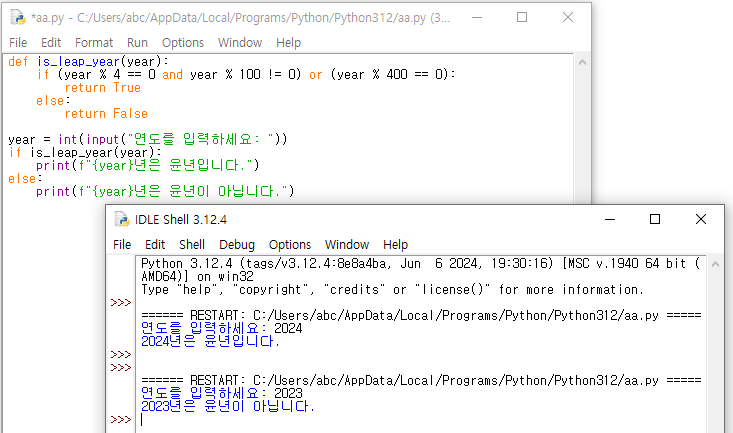The height and width of the screenshot is (433, 733).
Task: Minimize the aa.py editor window
Action: 477,17
